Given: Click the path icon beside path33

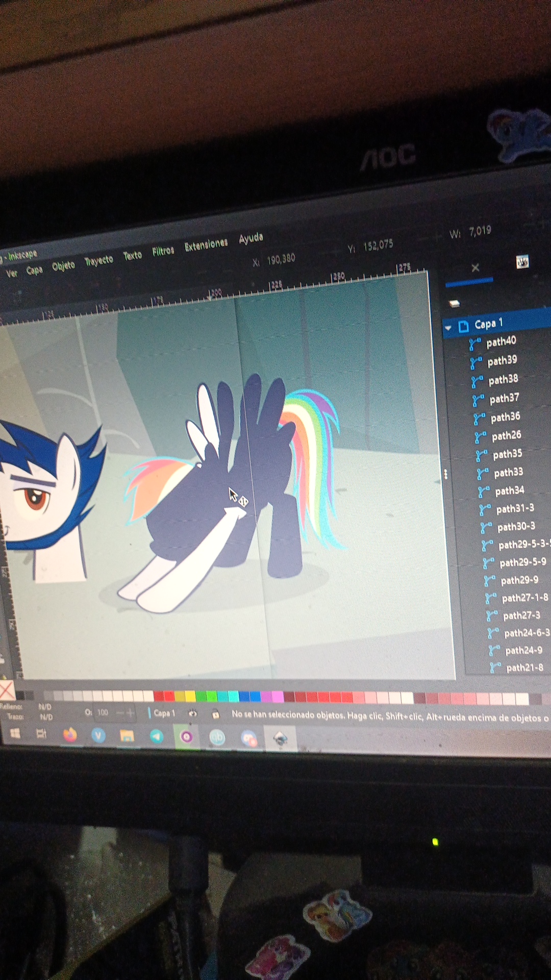Looking at the screenshot, I should pos(482,474).
